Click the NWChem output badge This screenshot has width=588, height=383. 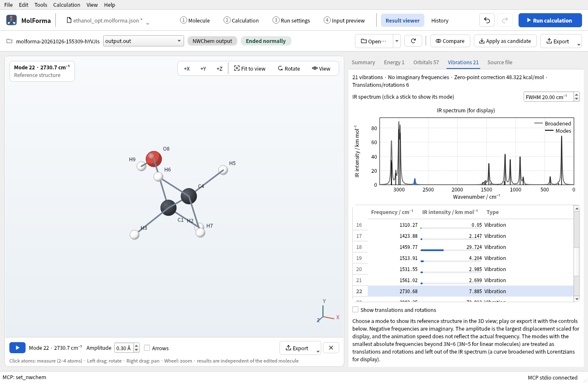pos(212,41)
